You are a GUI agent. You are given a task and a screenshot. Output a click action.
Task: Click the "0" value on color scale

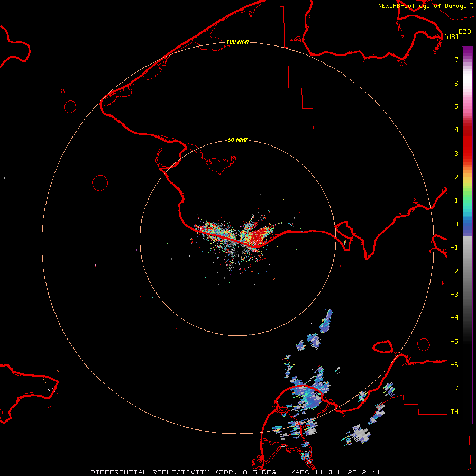pos(456,224)
